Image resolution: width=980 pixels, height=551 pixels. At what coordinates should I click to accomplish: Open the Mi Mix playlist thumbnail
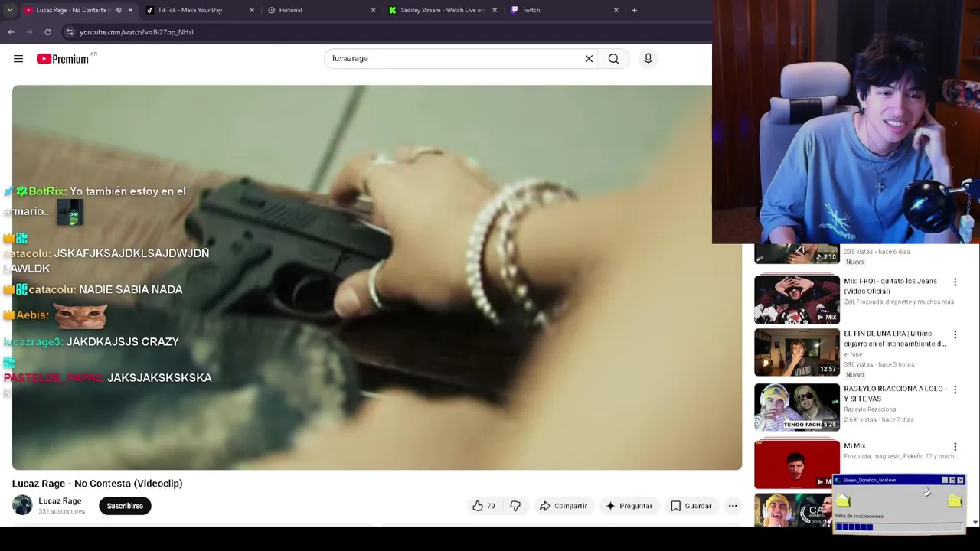click(797, 464)
